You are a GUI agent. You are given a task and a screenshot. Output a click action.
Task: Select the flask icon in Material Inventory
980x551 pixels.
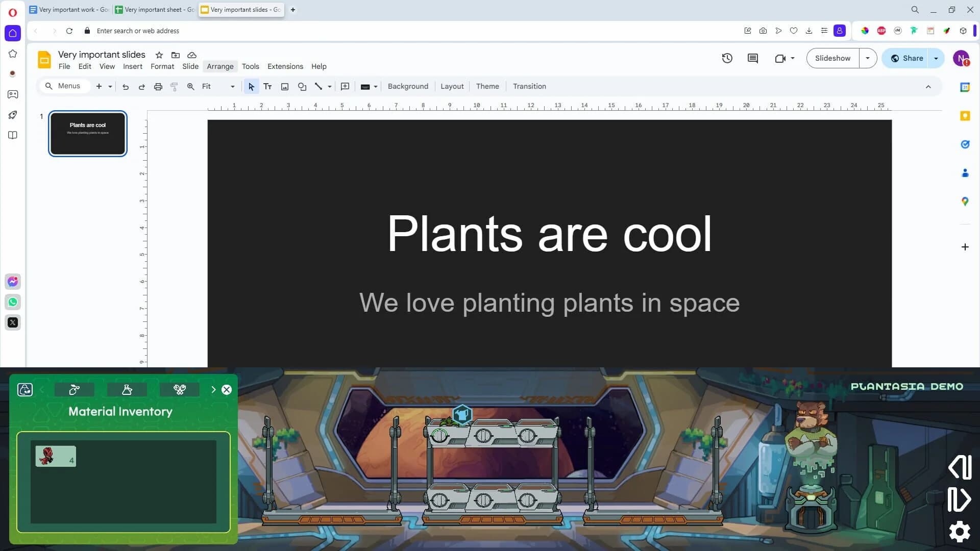point(127,389)
